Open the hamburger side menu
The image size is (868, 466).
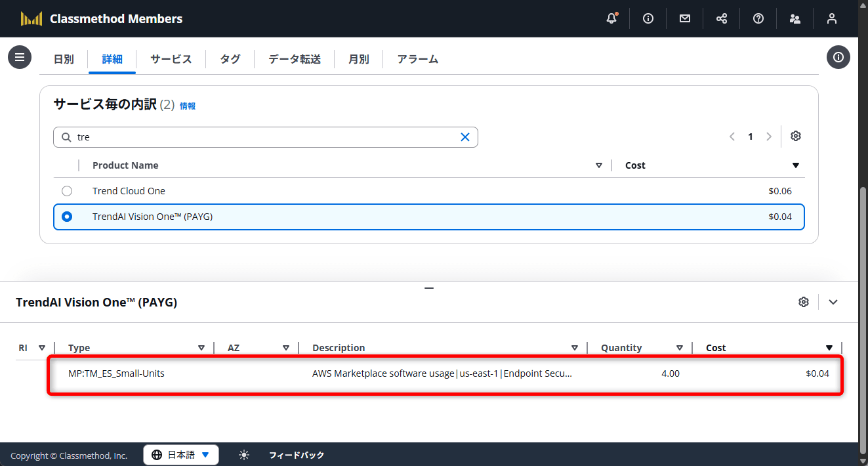click(x=20, y=57)
